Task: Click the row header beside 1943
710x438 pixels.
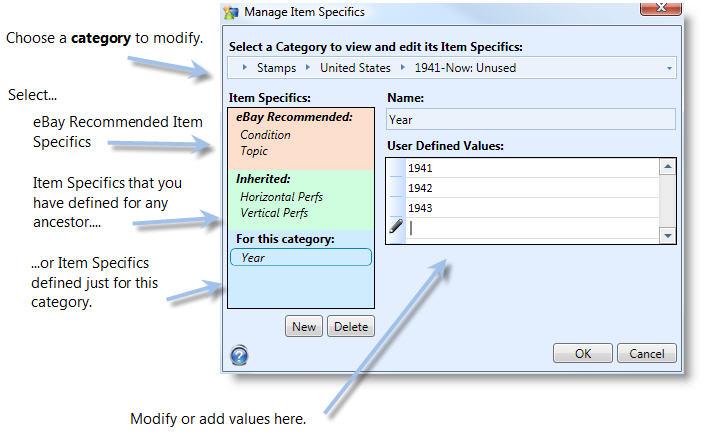Action: pos(397,208)
